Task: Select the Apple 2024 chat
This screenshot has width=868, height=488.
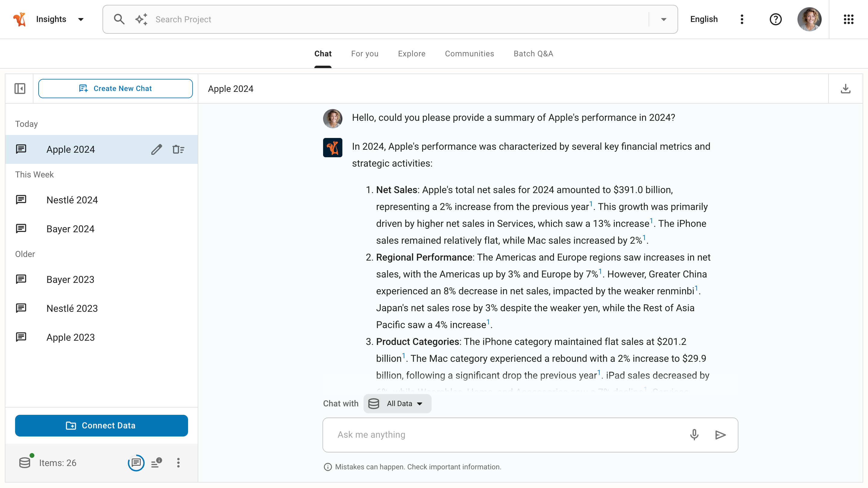Action: point(102,149)
